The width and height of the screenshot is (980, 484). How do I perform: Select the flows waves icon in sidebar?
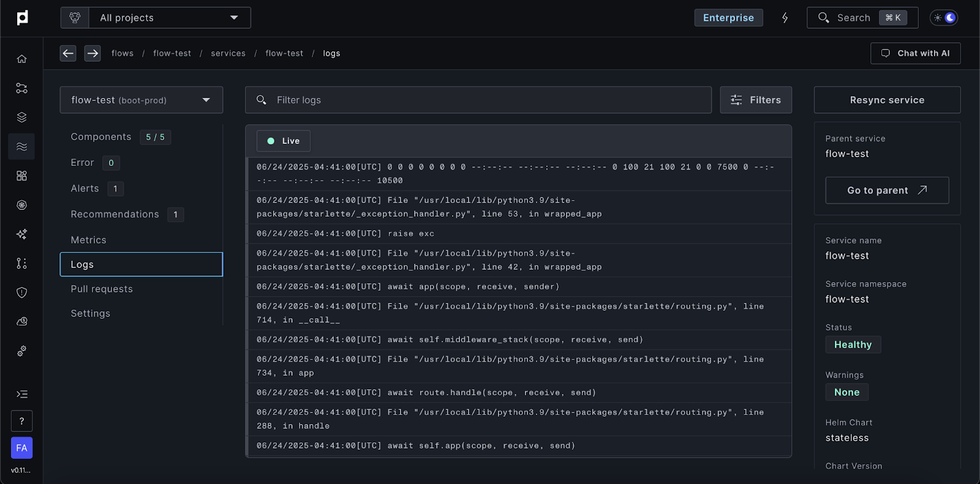pos(21,147)
